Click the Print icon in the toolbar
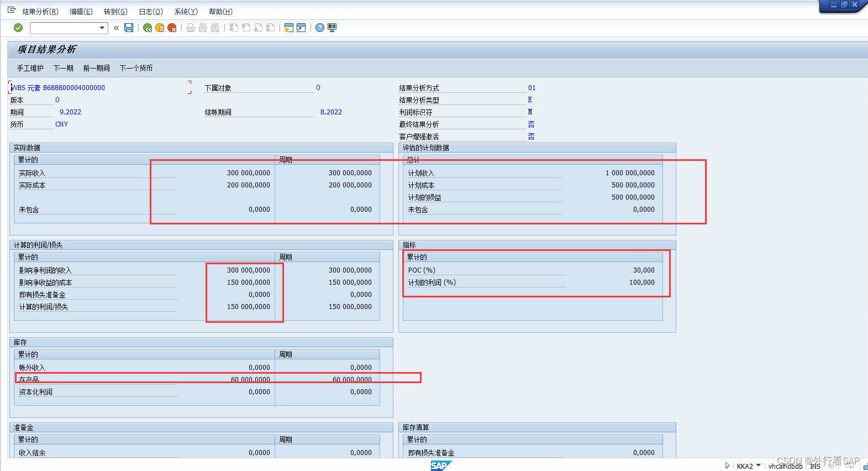 191,28
